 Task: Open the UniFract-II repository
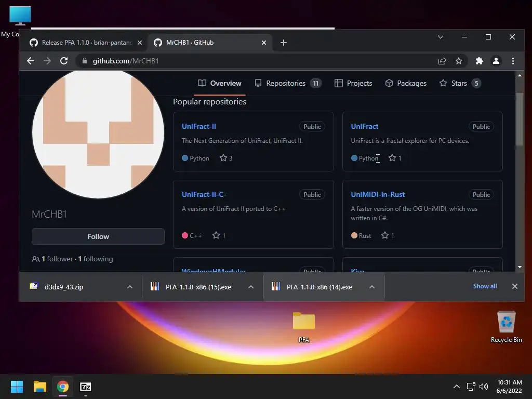(x=199, y=127)
